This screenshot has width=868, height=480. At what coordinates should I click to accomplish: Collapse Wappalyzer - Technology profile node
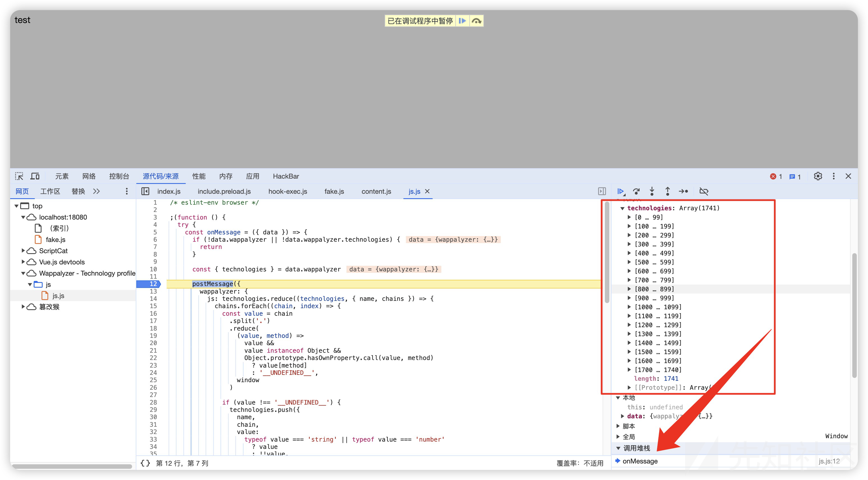(x=23, y=273)
